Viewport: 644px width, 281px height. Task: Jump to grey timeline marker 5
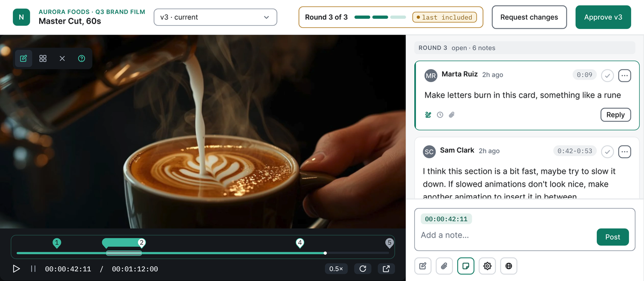click(x=390, y=243)
